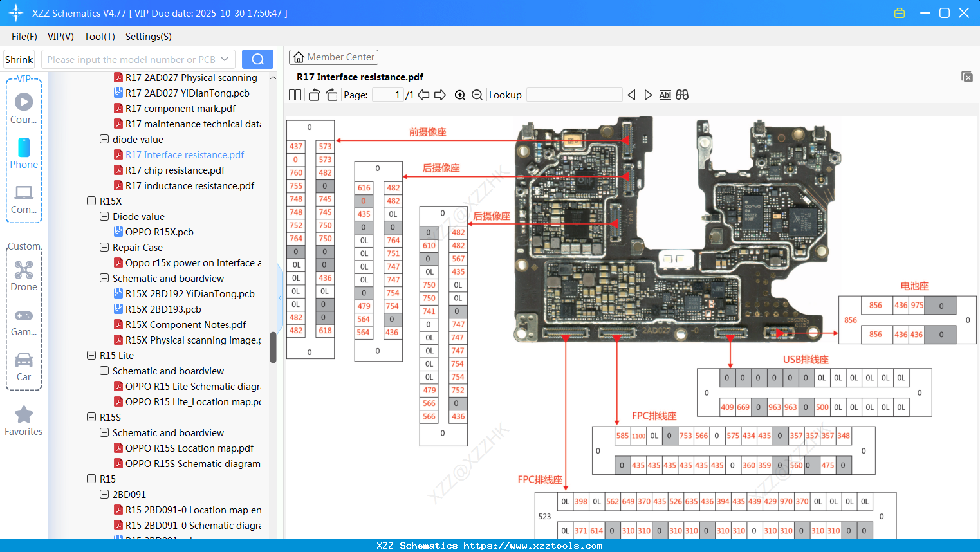This screenshot has height=552, width=980.
Task: Click the Member Center button
Action: (333, 57)
